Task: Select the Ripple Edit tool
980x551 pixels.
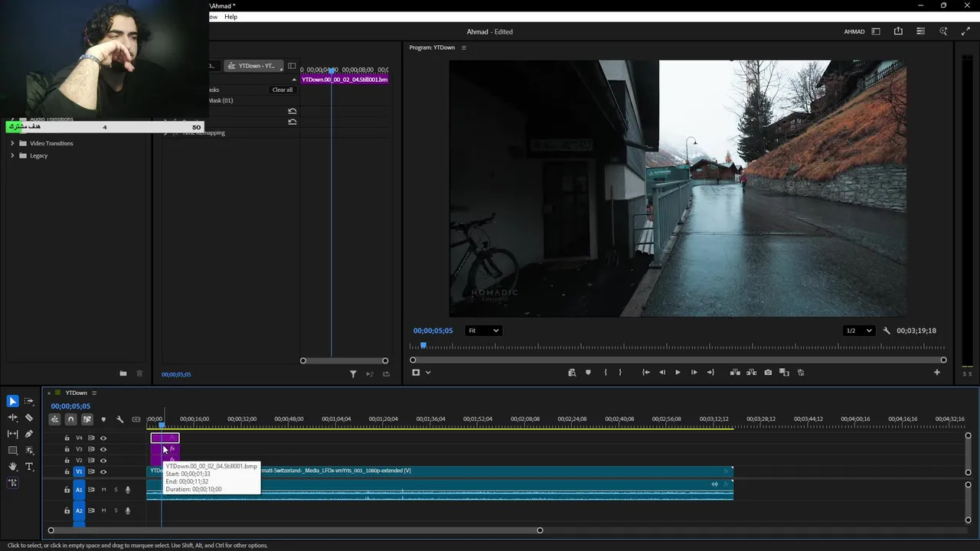Action: [12, 418]
